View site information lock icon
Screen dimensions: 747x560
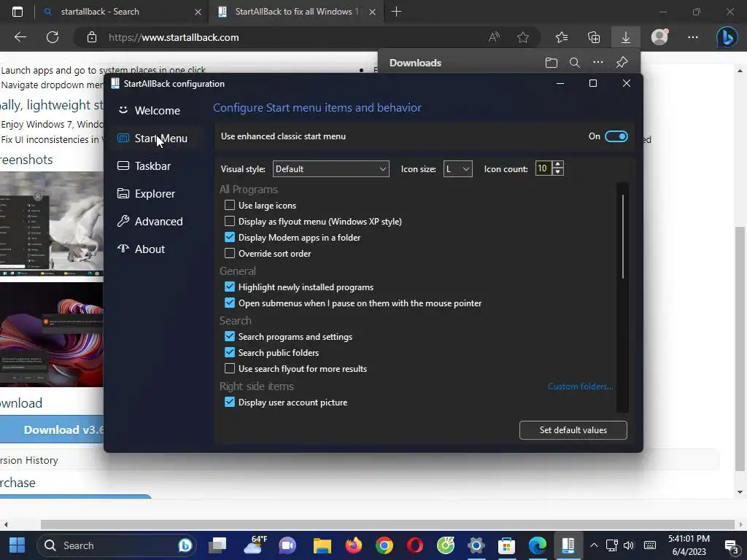[x=92, y=37]
